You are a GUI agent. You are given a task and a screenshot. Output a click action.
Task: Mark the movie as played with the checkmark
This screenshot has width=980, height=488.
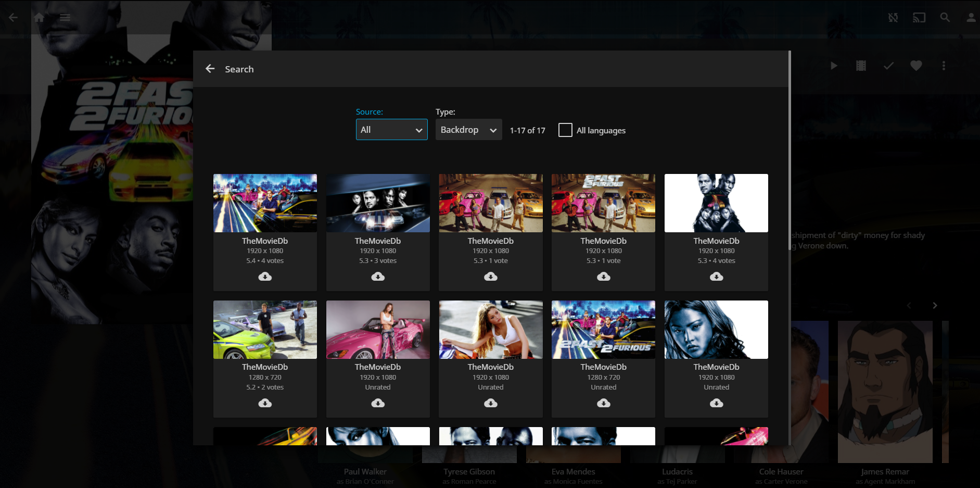[889, 66]
